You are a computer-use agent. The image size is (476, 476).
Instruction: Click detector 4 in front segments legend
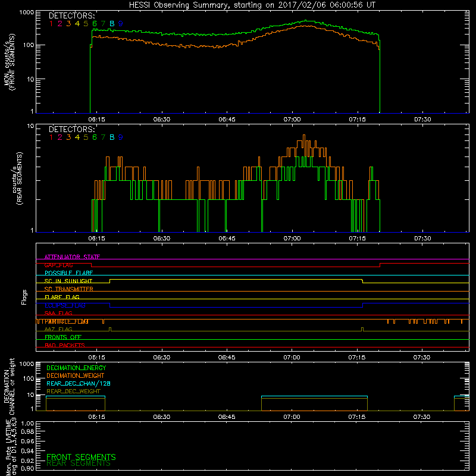click(x=77, y=23)
